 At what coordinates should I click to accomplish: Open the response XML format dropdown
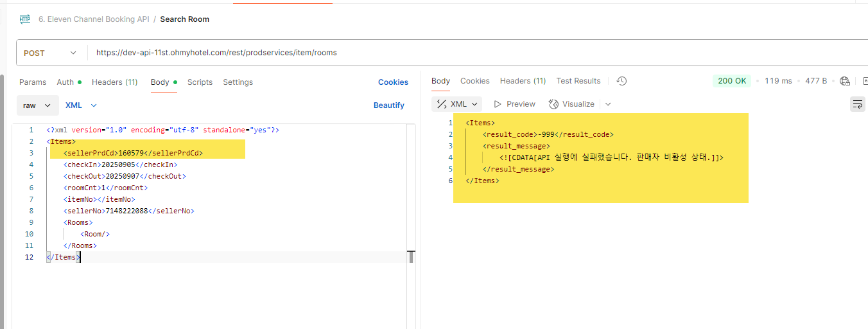pos(458,104)
